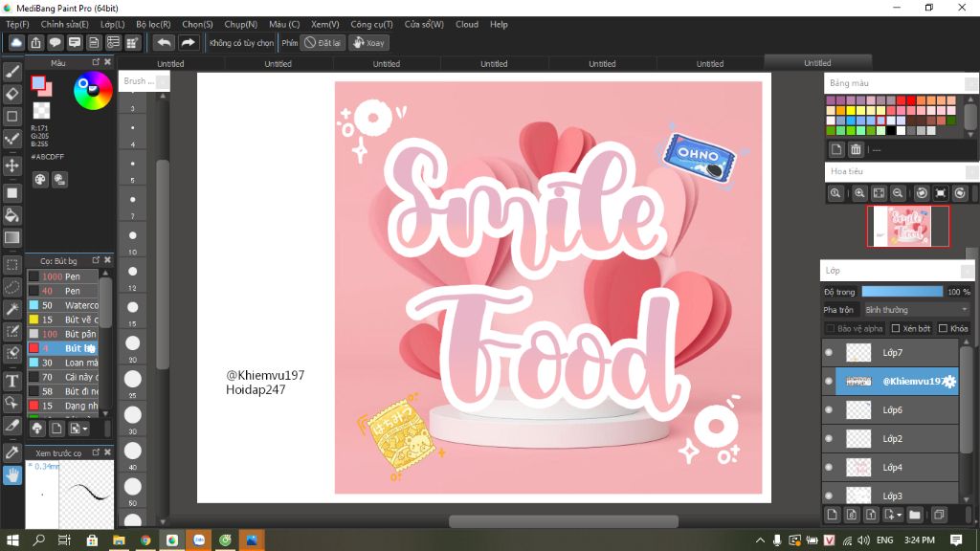
Task: Click the Xoay rotate button
Action: pos(368,42)
